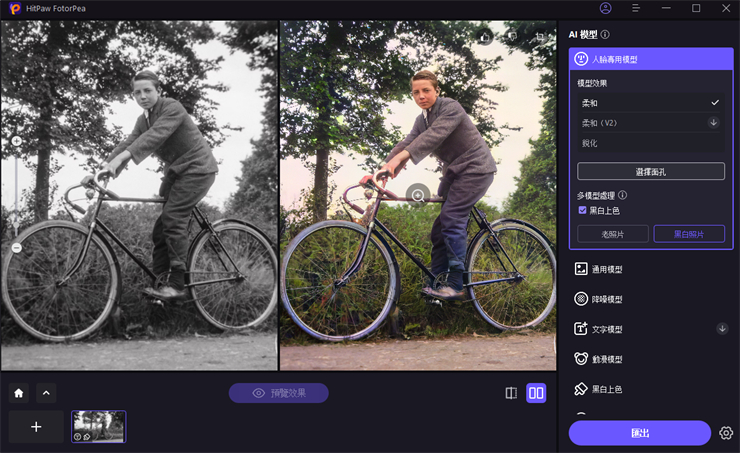
Task: Click the info icon beside AI 模型
Action: [605, 34]
